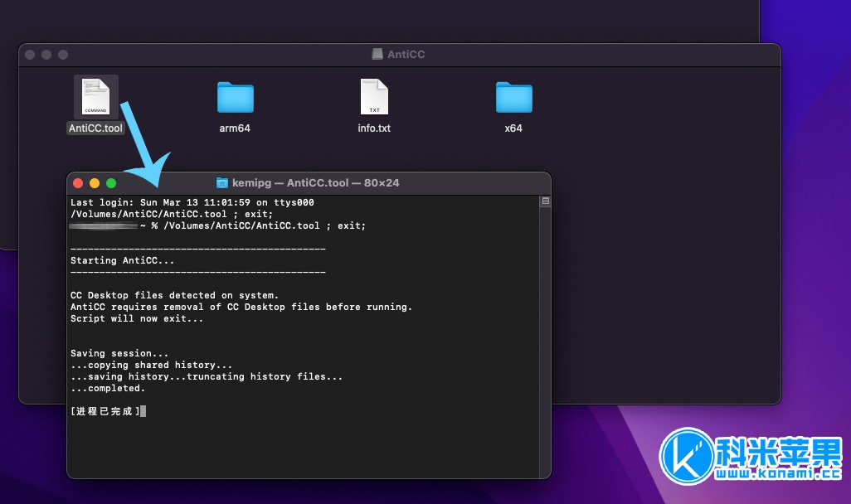Viewport: 851px width, 504px height.
Task: Close the AntiCC Finder window
Action: [31, 55]
